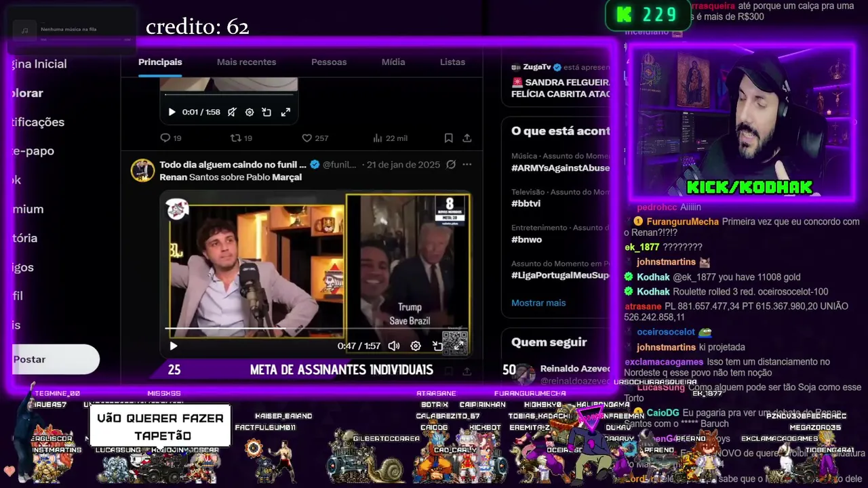Like the tweet with 257 likes

315,138
